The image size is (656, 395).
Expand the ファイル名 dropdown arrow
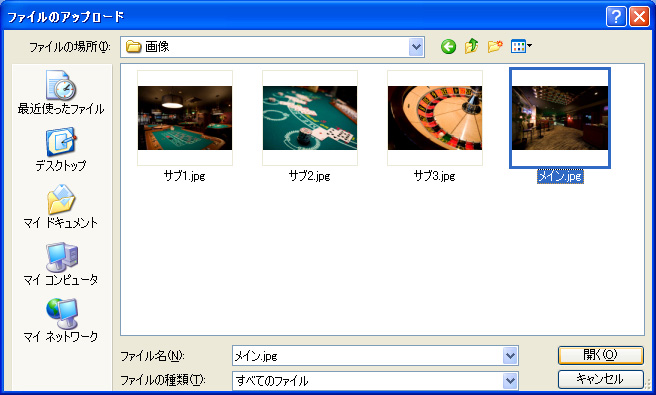point(510,356)
